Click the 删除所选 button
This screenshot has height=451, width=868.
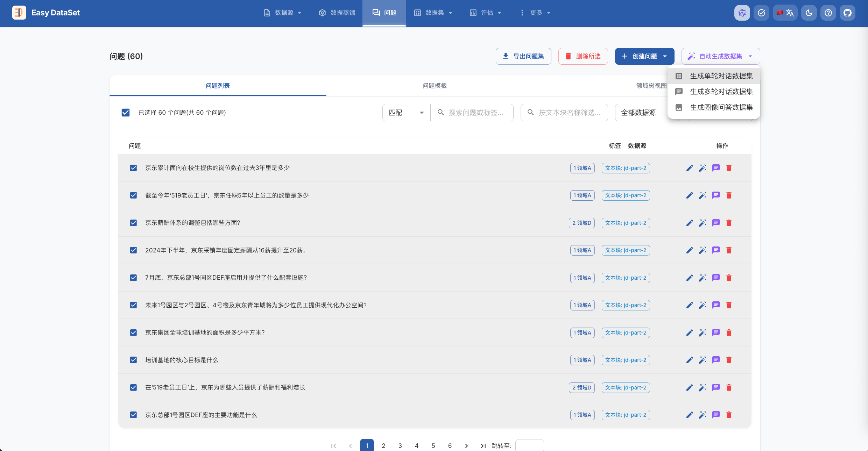click(x=583, y=56)
